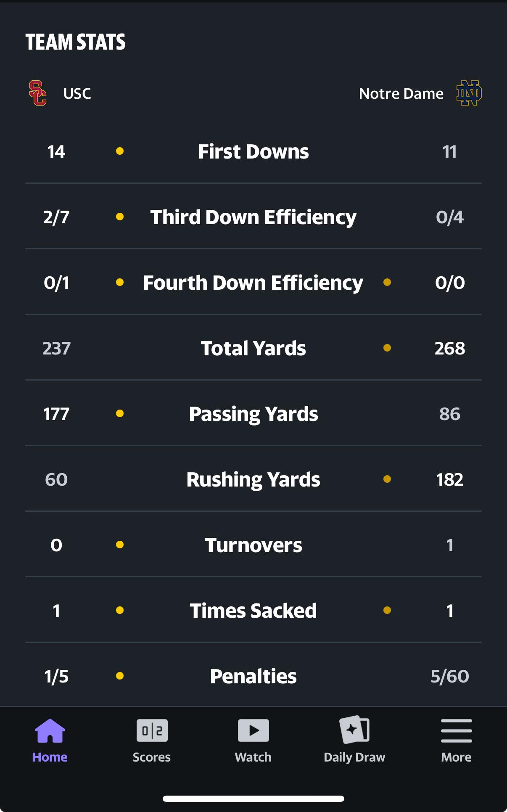The height and width of the screenshot is (812, 507).
Task: Tap the Home icon in bottom bar
Action: pyautogui.click(x=50, y=731)
